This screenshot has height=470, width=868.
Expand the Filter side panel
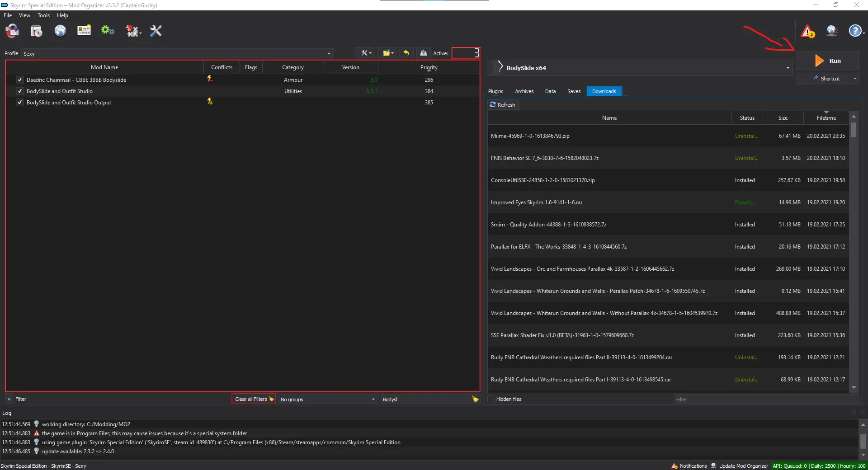click(x=9, y=399)
